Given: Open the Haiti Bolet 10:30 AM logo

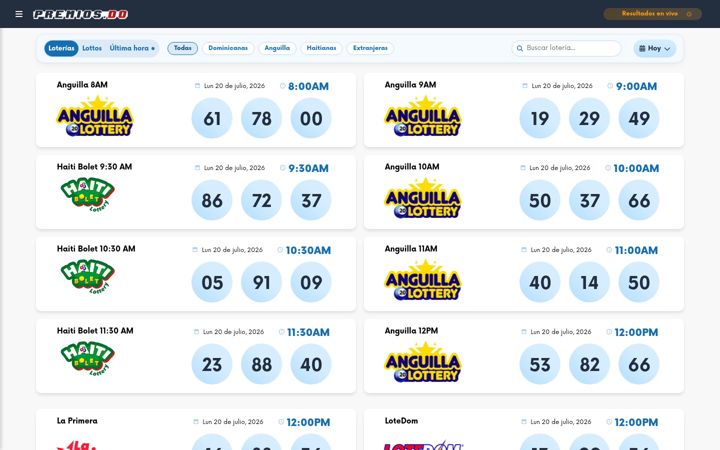Looking at the screenshot, I should [x=87, y=276].
